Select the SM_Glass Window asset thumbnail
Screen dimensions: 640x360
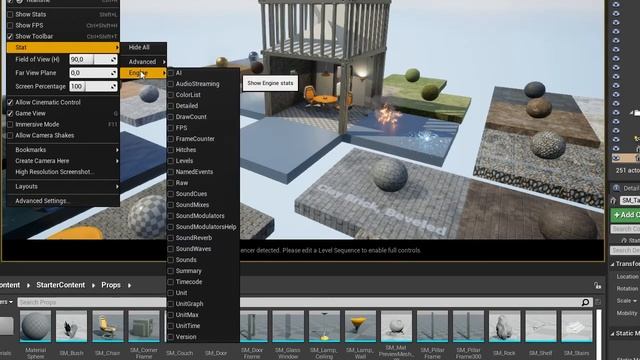[288, 326]
